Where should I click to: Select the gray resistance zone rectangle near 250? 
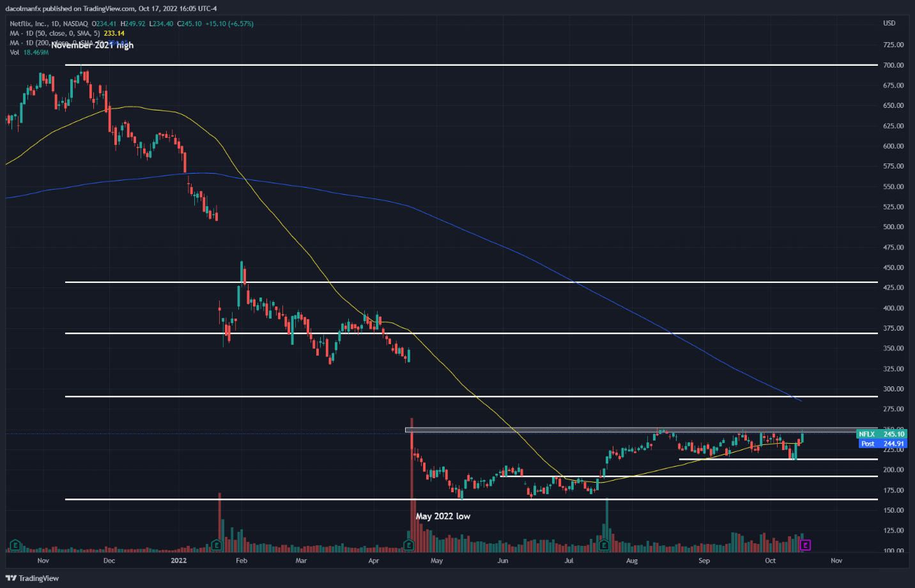pos(642,430)
